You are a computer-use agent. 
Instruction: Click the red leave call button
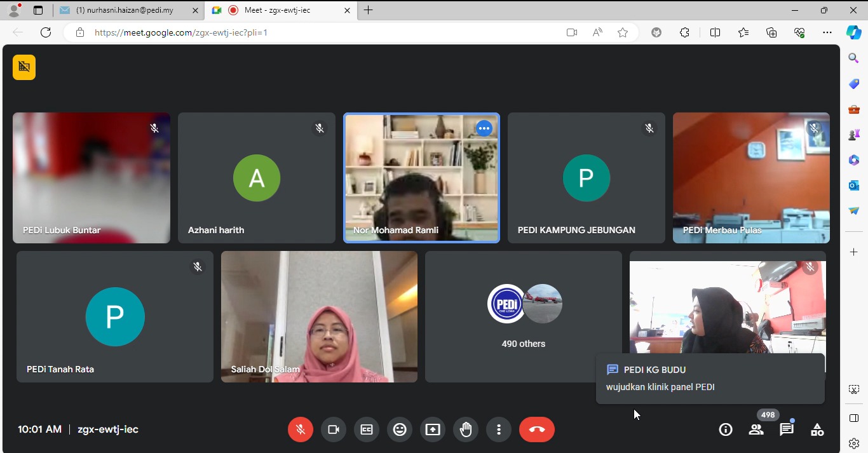(537, 429)
